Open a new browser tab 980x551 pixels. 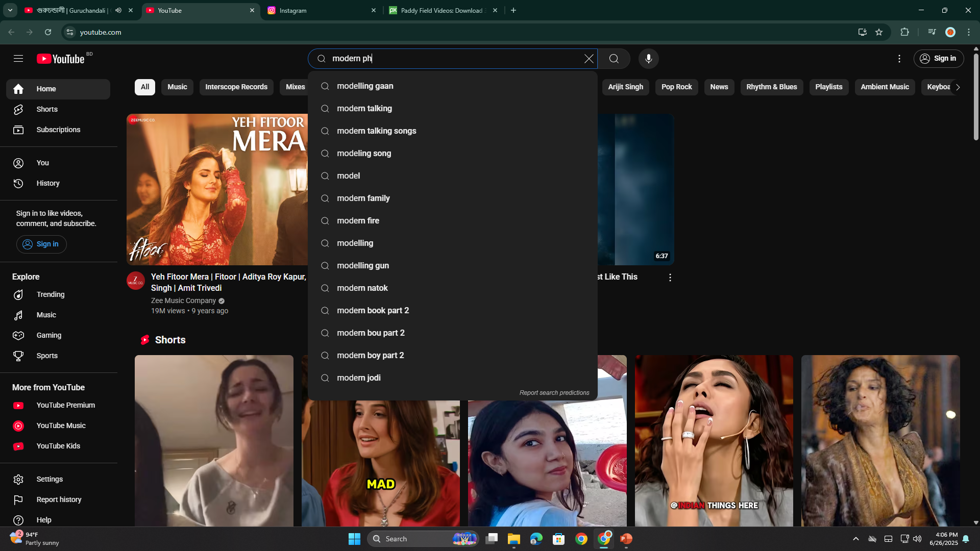tap(513, 10)
